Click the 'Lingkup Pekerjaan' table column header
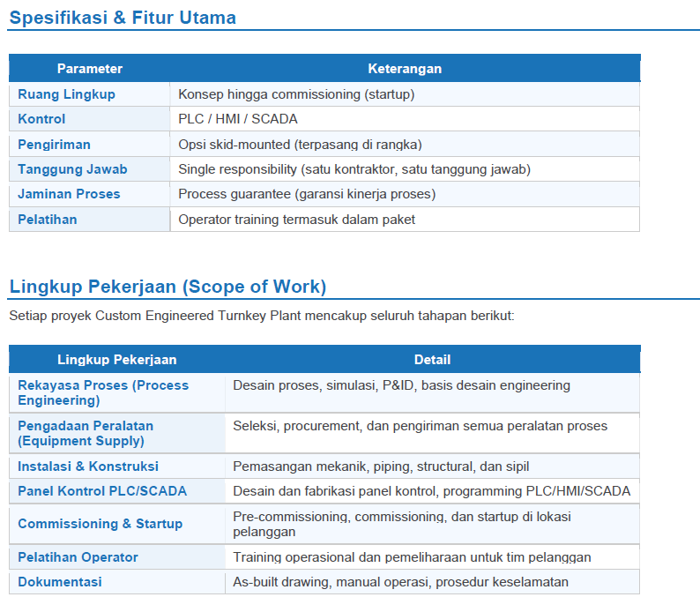This screenshot has width=700, height=612. click(x=117, y=359)
